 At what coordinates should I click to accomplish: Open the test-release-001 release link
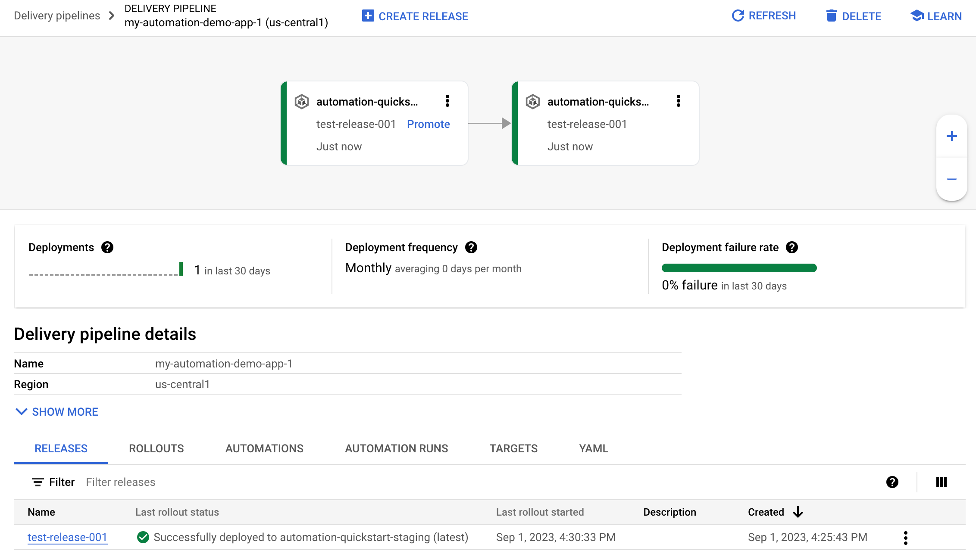click(x=67, y=537)
